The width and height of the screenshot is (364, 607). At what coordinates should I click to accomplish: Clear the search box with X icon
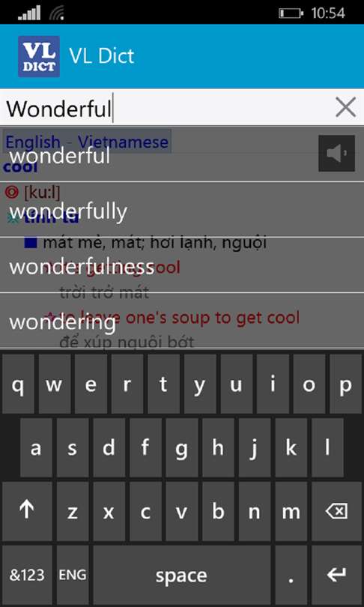click(345, 107)
